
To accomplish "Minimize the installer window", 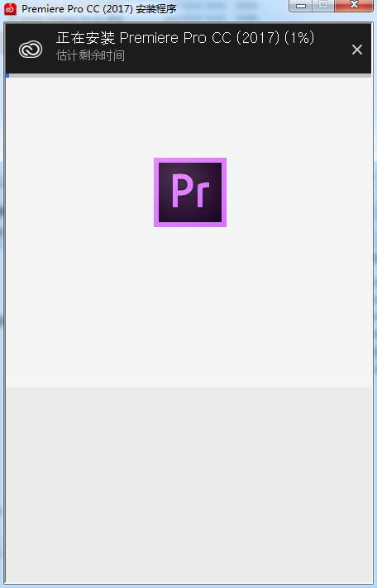I will point(301,6).
